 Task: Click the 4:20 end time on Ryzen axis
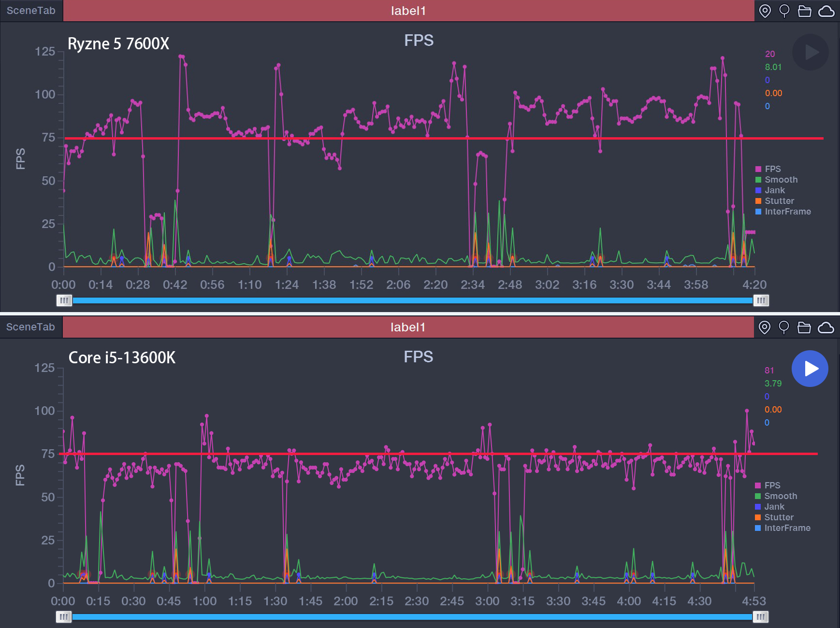(754, 285)
